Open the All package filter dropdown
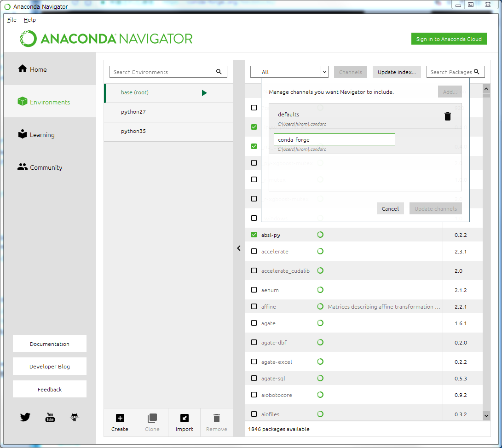 pos(289,72)
